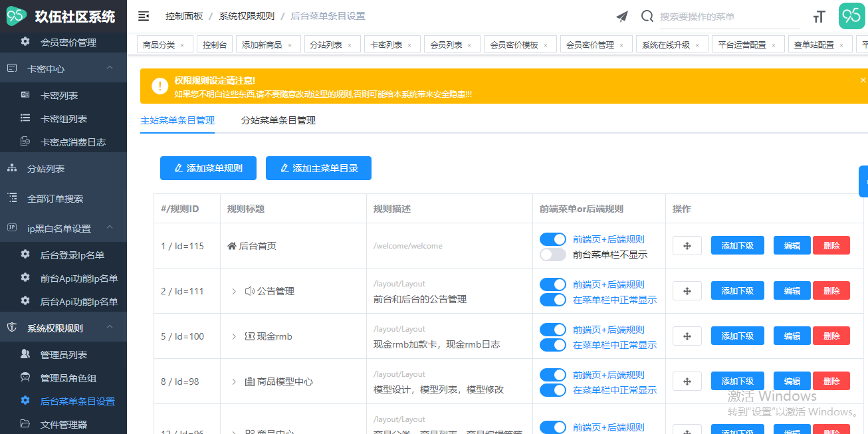This screenshot has width=868, height=434.
Task: Click the move icon for 公告管理 row
Action: click(687, 290)
